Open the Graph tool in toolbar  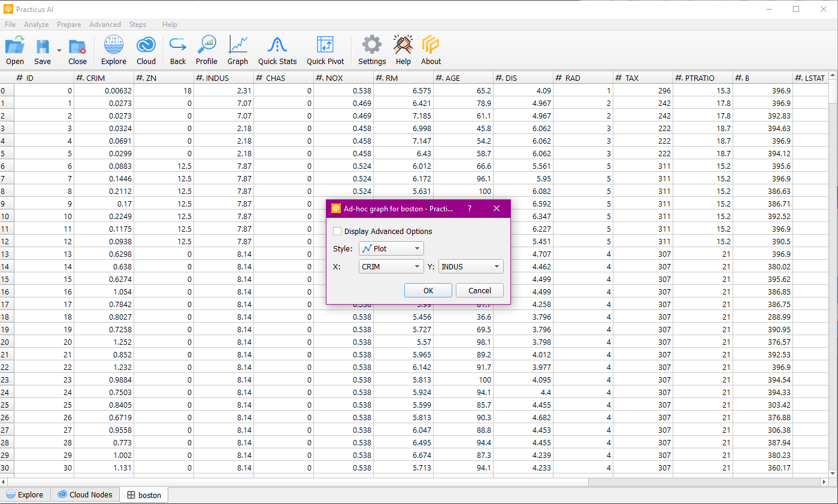point(238,50)
